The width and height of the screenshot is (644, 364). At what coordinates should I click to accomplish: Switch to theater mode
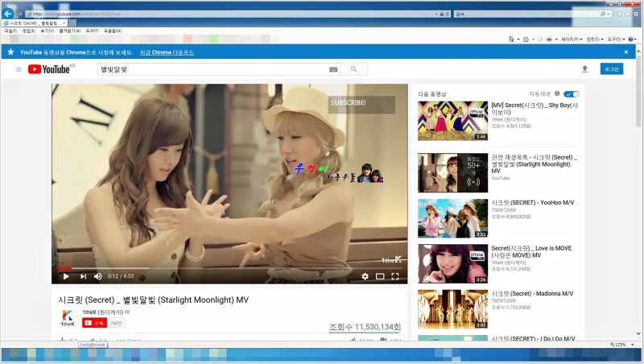(x=380, y=276)
